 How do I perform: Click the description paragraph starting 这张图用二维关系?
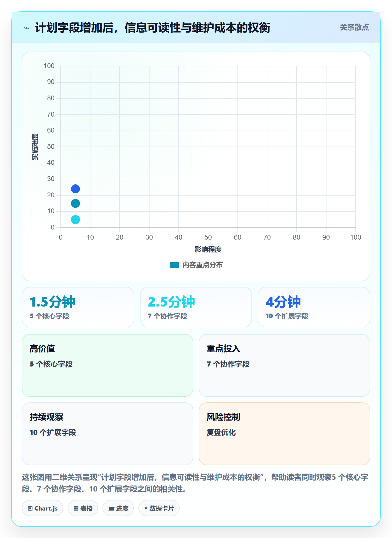[x=195, y=483]
